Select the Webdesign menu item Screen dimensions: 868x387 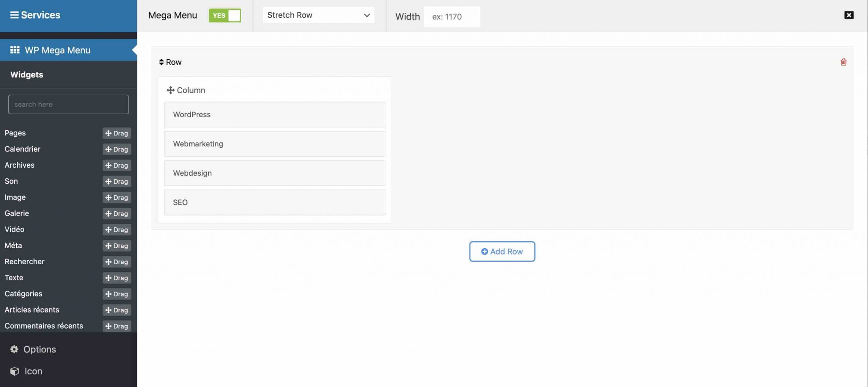click(274, 173)
